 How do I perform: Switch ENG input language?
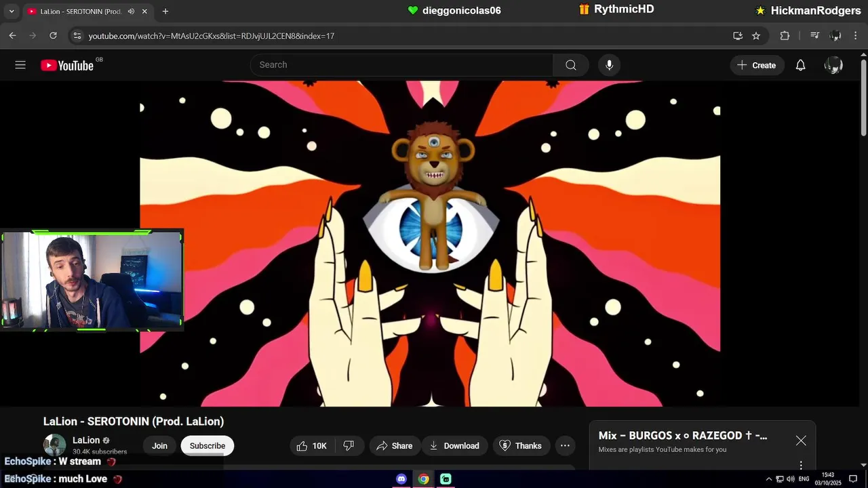[804, 479]
